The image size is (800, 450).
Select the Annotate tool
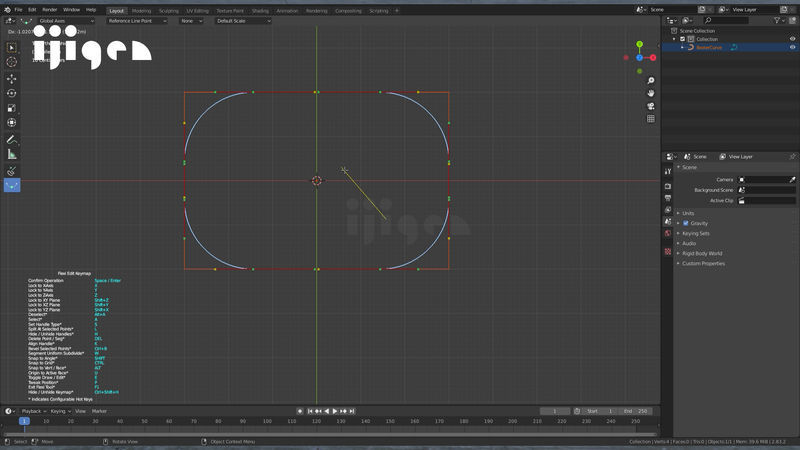(x=12, y=139)
